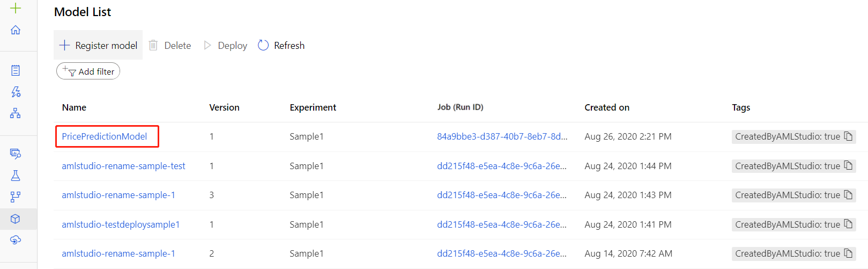Copy tag of amlstudio-testdeploysample1 row
Screen dimensions: 868x269
coord(848,224)
